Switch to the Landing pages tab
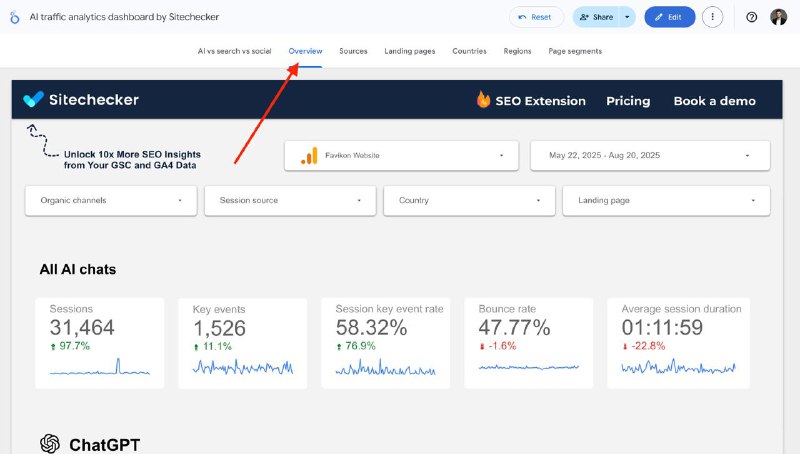Screen dimensions: 800x454 410,51
